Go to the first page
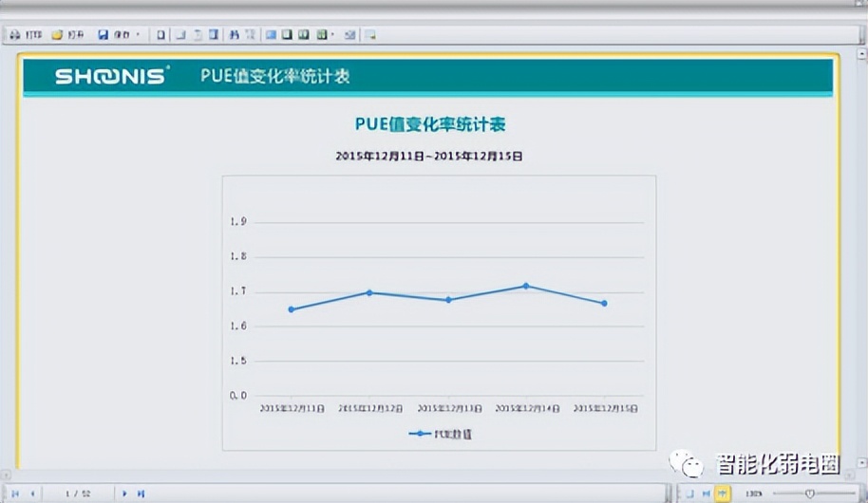 pos(15,494)
